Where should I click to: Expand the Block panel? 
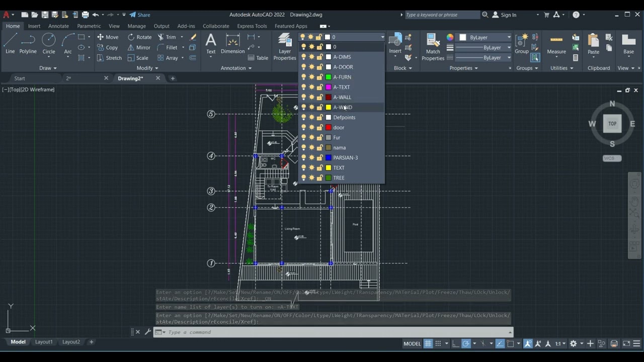(403, 68)
